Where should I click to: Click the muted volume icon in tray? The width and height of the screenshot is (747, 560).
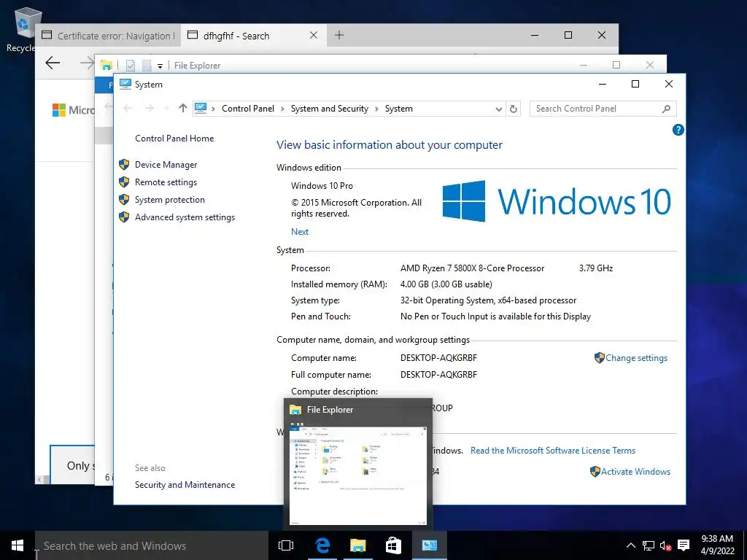665,545
